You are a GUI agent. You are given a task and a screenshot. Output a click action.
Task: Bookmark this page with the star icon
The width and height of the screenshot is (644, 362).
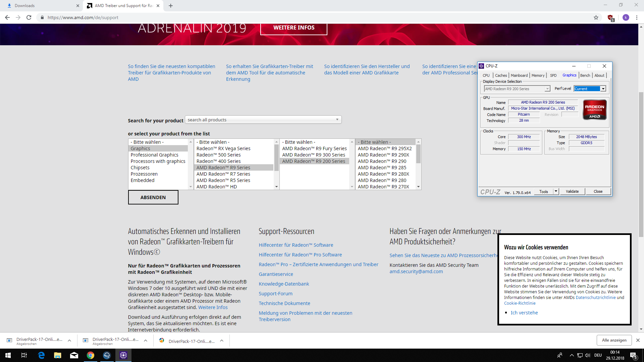596,17
